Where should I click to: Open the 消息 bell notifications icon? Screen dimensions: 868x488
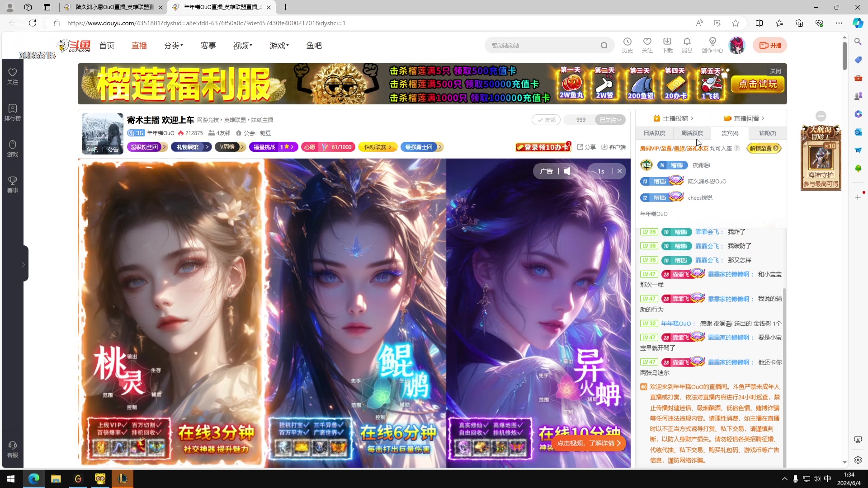click(x=687, y=45)
